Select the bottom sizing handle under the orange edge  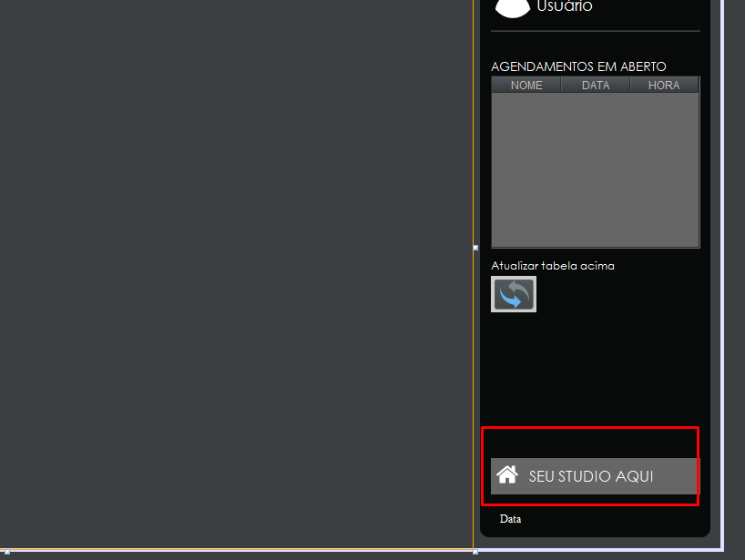(x=475, y=552)
